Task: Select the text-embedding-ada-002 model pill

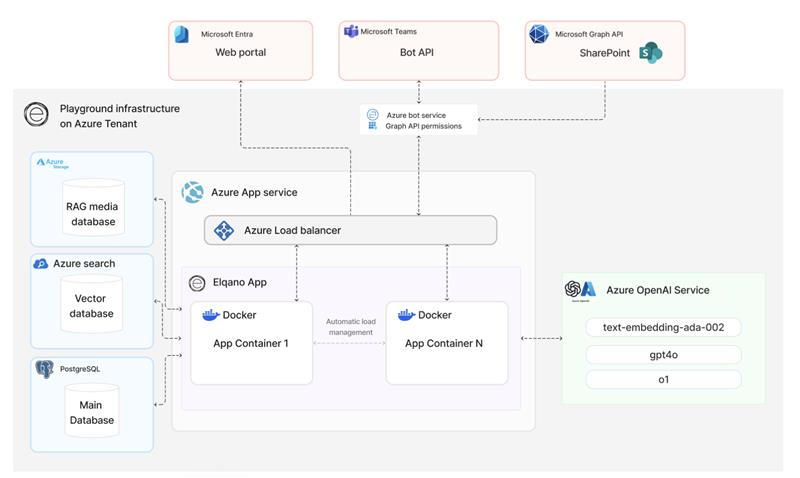Action: (x=663, y=328)
